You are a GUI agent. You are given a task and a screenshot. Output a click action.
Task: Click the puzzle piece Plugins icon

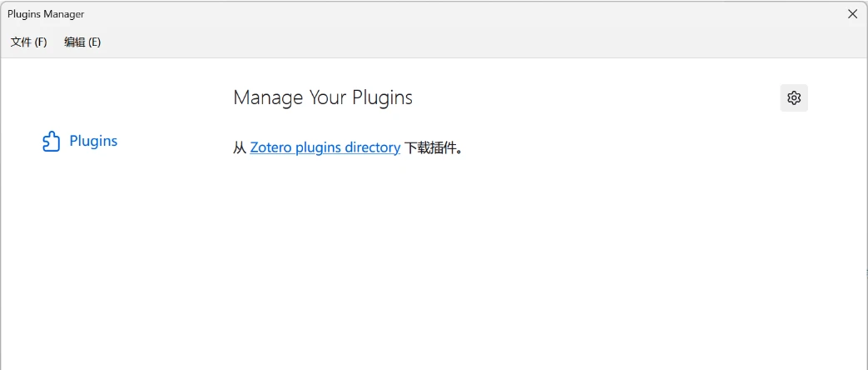tap(51, 141)
